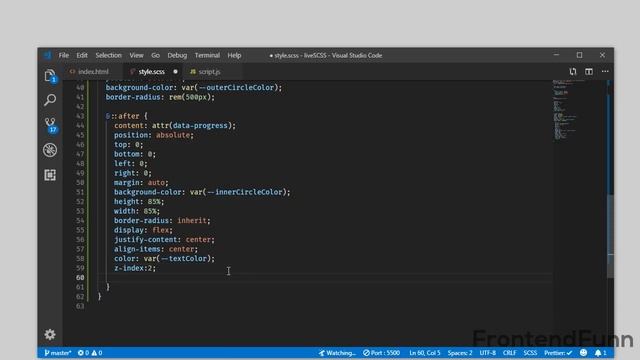Click 'position: absolute;' line
The width and height of the screenshot is (640, 360).
pyautogui.click(x=154, y=135)
